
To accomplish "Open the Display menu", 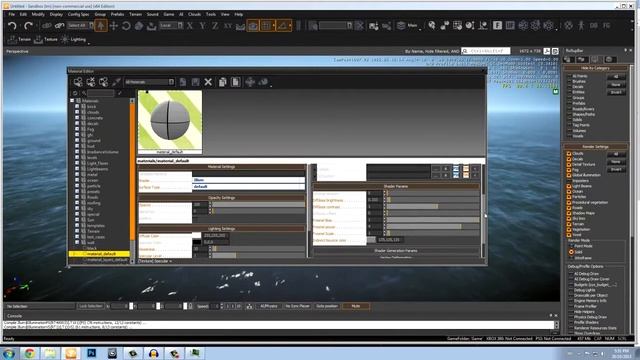I will (x=56, y=14).
